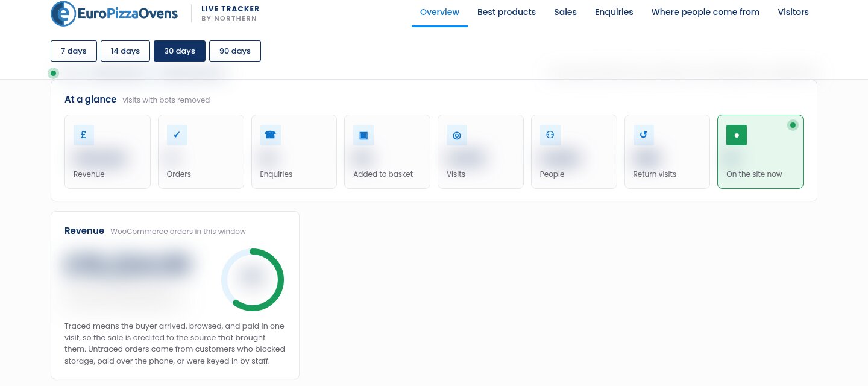Click the green live status dot

pyautogui.click(x=54, y=74)
